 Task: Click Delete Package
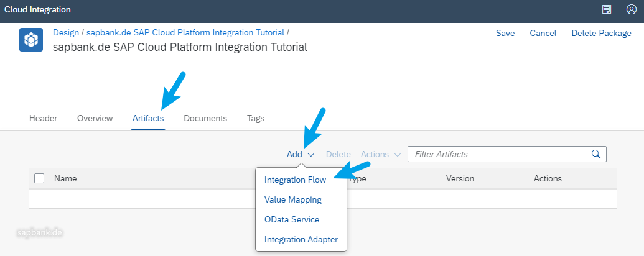(601, 33)
